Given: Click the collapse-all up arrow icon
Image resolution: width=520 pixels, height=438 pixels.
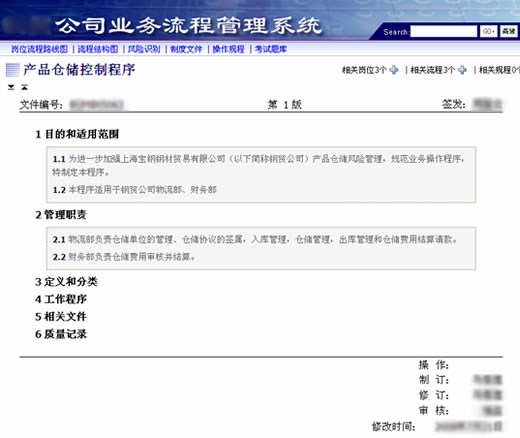Looking at the screenshot, I should click(x=24, y=87).
